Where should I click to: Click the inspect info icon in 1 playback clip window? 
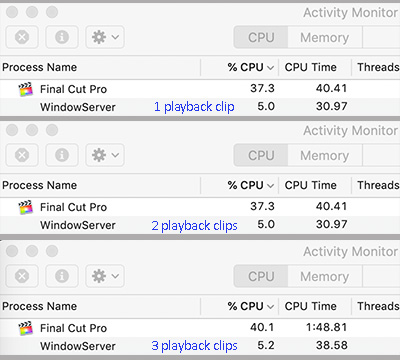(62, 37)
